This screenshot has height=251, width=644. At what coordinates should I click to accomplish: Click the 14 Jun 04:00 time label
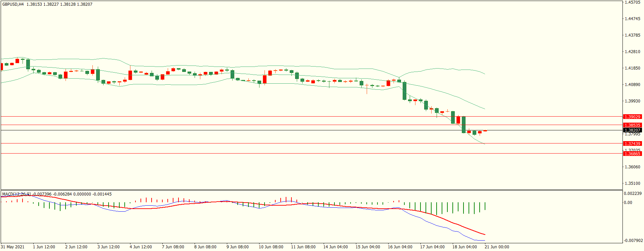pyautogui.click(x=335, y=247)
